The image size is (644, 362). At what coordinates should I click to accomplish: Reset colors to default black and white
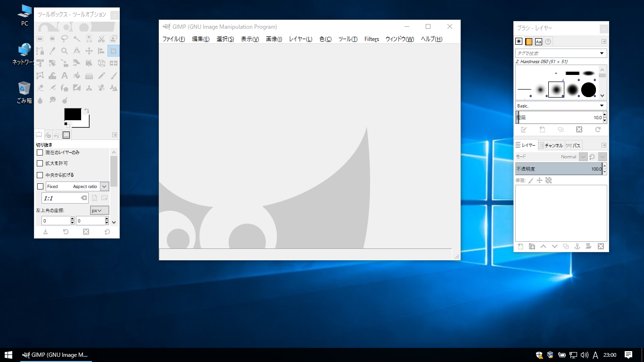(x=67, y=124)
